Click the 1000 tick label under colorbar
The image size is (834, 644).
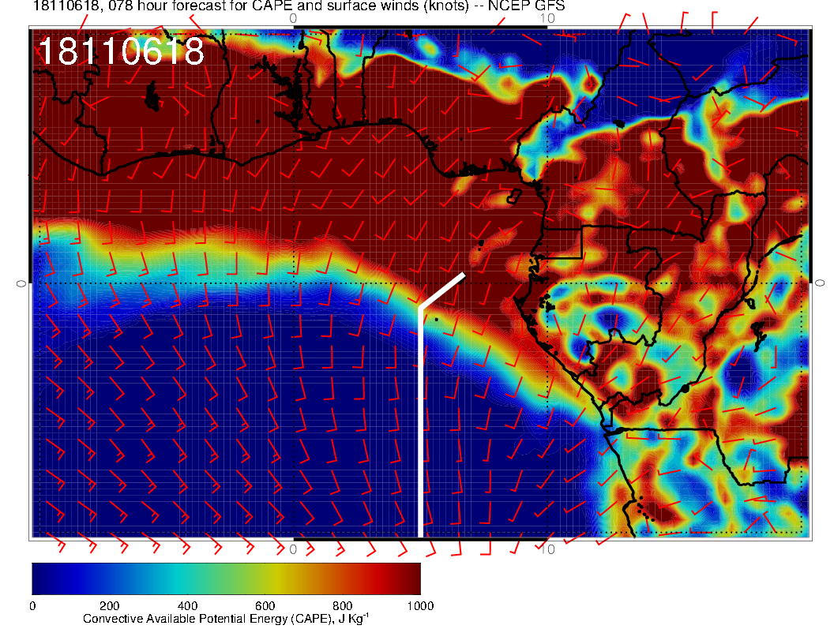[x=420, y=606]
